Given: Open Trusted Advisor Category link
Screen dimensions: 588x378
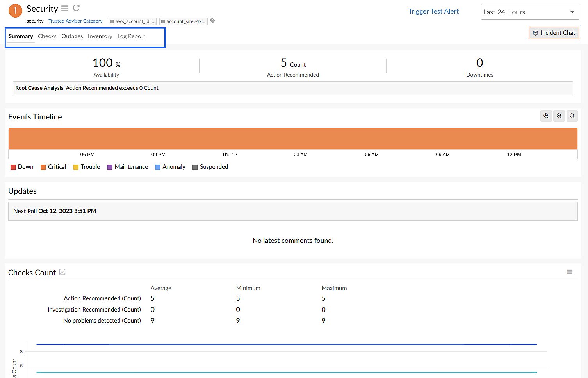Looking at the screenshot, I should point(75,21).
